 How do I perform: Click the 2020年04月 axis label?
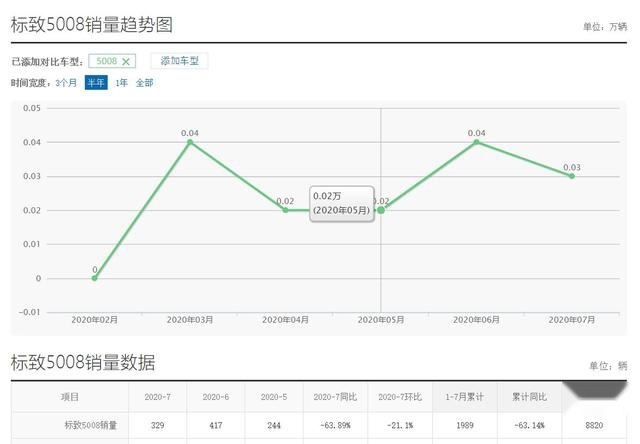(x=285, y=320)
